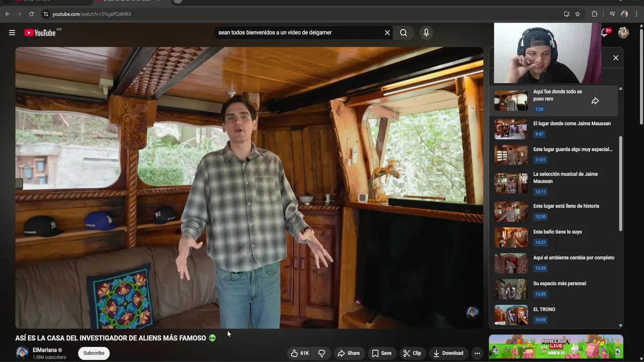
Task: Click the video player to pause
Action: point(249,188)
